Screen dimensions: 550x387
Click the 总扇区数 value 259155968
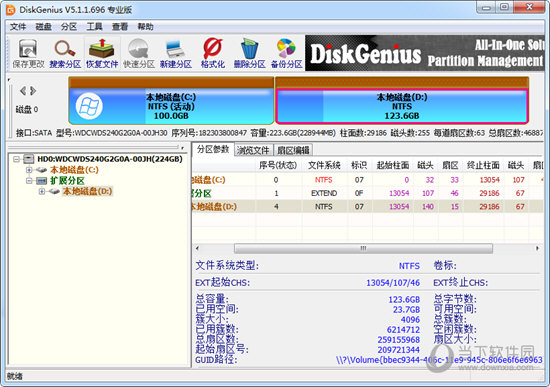[398, 340]
